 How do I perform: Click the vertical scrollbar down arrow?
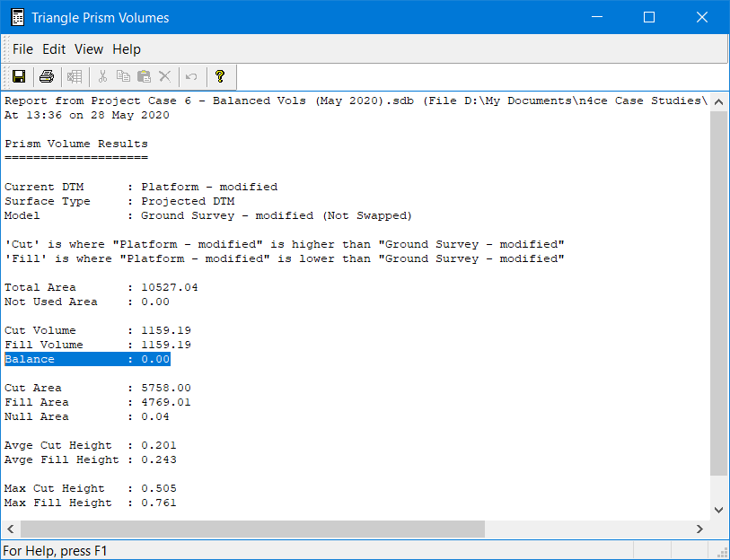pos(718,509)
